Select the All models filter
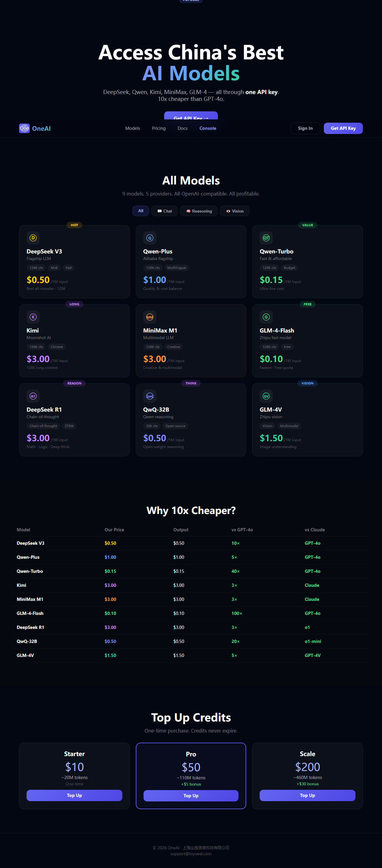The height and width of the screenshot is (868, 382). pyautogui.click(x=141, y=211)
